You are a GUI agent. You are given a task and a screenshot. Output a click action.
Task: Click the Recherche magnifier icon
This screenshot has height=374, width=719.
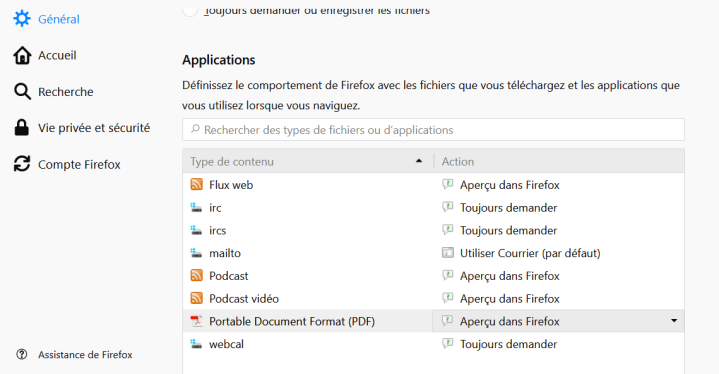[22, 92]
